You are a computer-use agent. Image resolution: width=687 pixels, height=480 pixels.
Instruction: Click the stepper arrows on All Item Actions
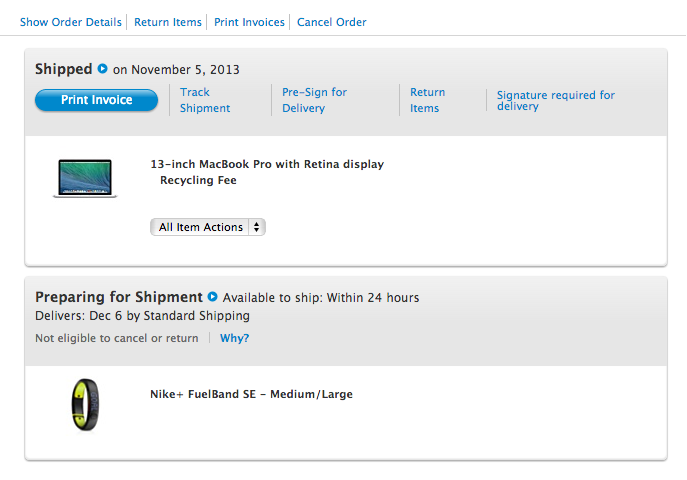(257, 227)
